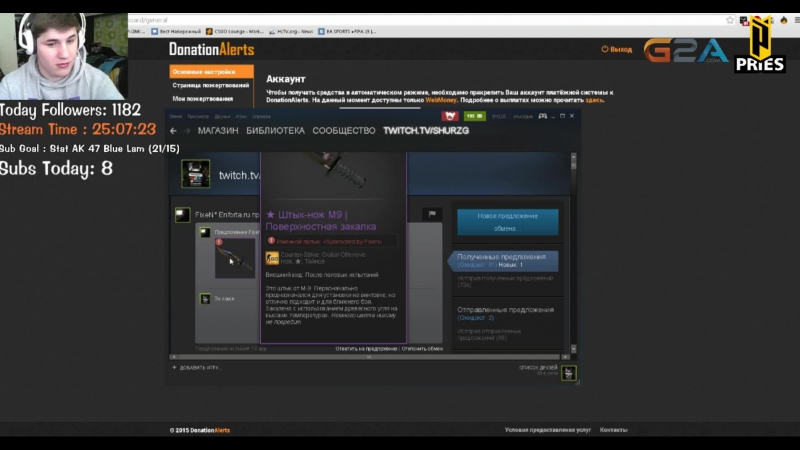Click Steam horizontal scrollbar left arrow

click(174, 357)
